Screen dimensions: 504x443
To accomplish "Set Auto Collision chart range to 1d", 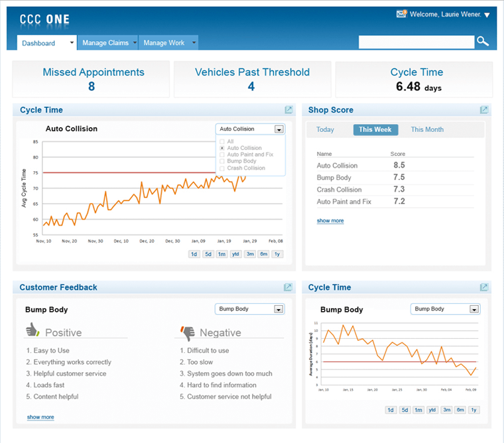I will point(194,254).
